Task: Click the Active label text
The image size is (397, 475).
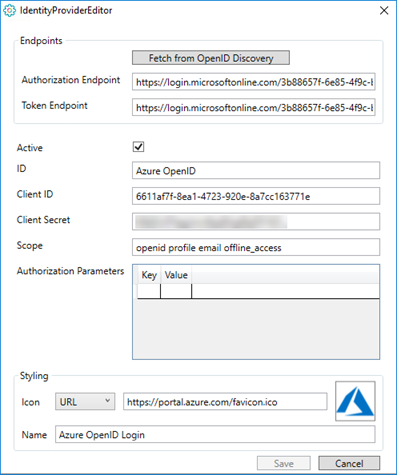Action: tap(30, 148)
